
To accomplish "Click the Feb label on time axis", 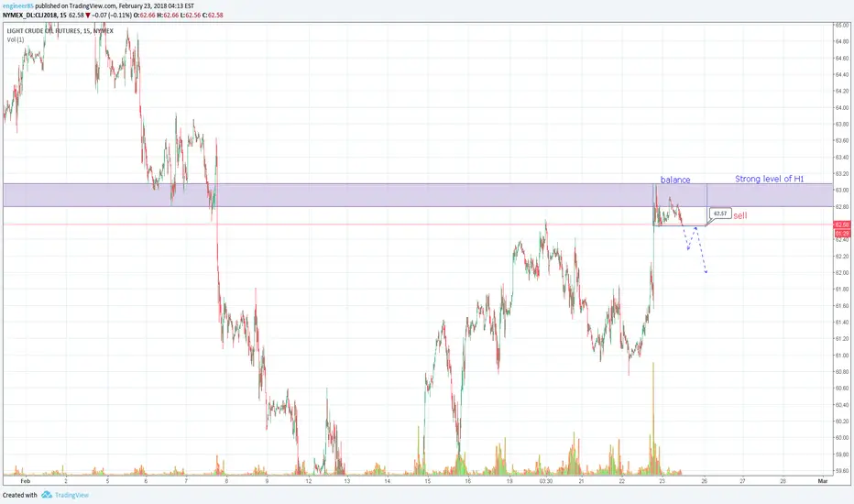I will pyautogui.click(x=25, y=481).
